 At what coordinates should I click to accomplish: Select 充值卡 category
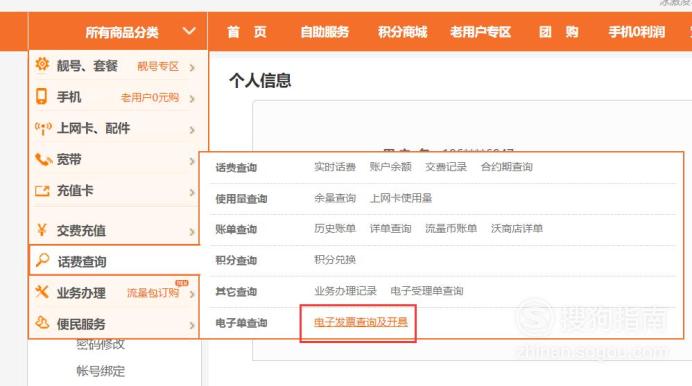pos(75,191)
